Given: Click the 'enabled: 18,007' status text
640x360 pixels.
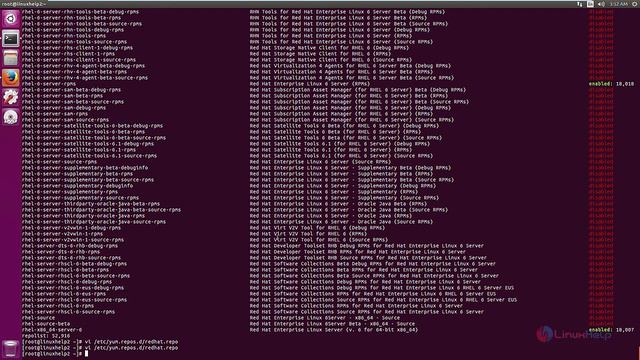Looking at the screenshot, I should (x=611, y=330).
